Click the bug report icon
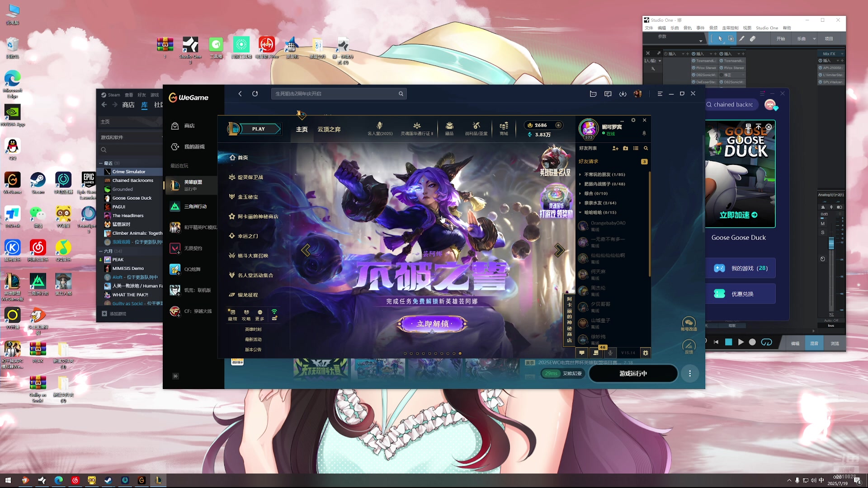Viewport: 868px width, 488px height. point(646,353)
